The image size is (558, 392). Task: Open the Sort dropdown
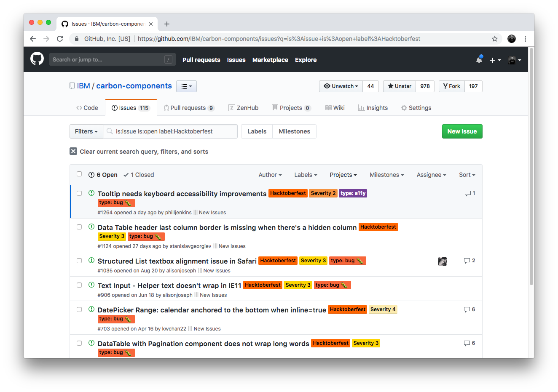click(x=467, y=175)
